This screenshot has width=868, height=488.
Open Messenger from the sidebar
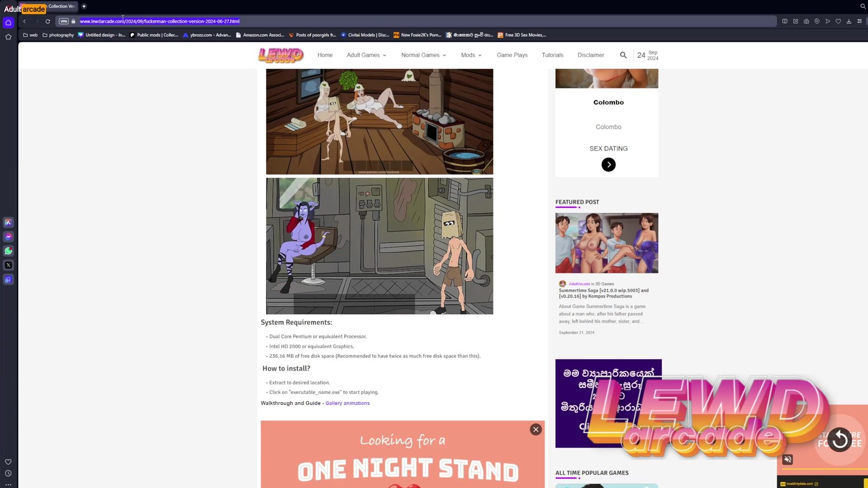pyautogui.click(x=8, y=237)
